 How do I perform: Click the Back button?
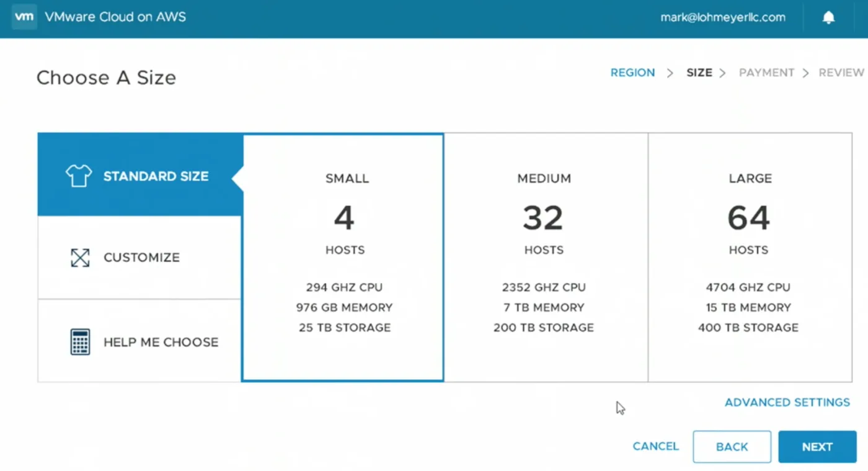[x=732, y=447]
